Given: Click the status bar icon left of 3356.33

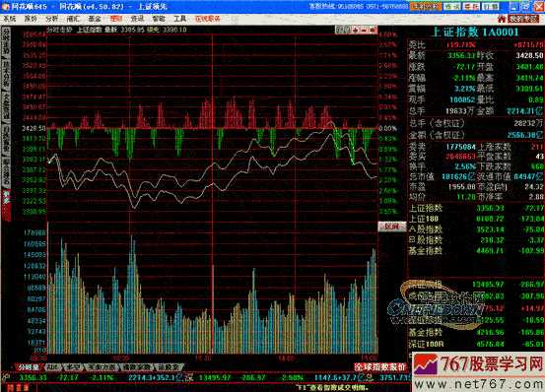Looking at the screenshot, I should click(x=6, y=377).
